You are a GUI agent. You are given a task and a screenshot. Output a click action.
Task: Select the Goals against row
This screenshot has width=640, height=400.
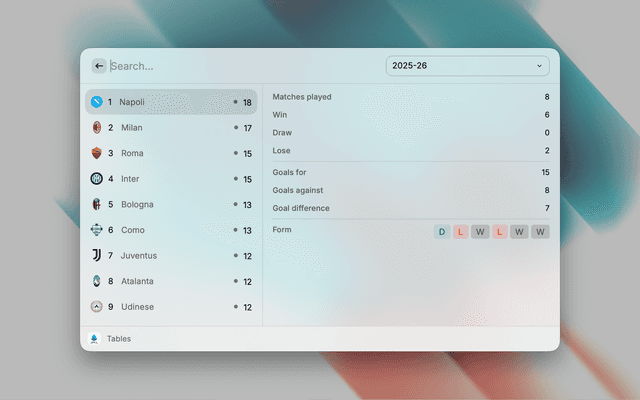coord(410,190)
